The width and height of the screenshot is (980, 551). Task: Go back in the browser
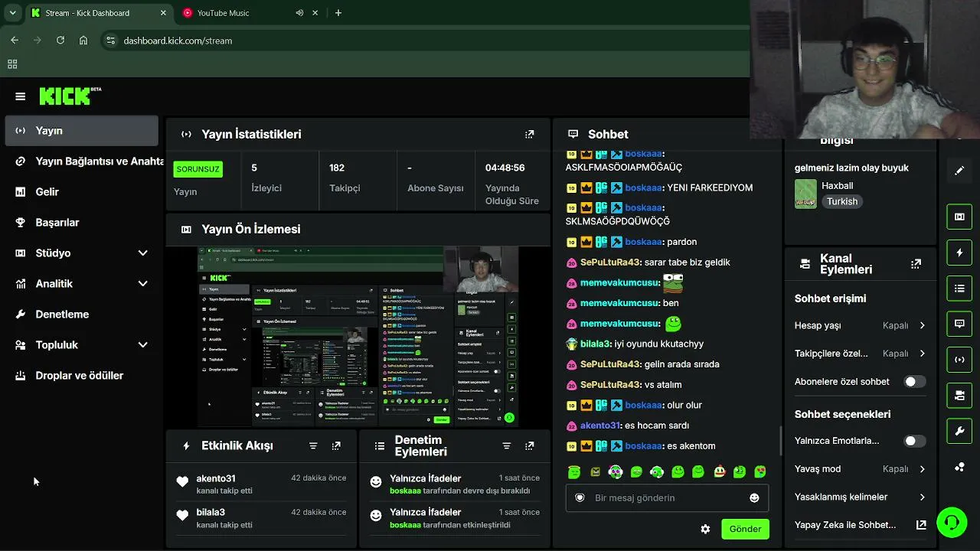15,40
